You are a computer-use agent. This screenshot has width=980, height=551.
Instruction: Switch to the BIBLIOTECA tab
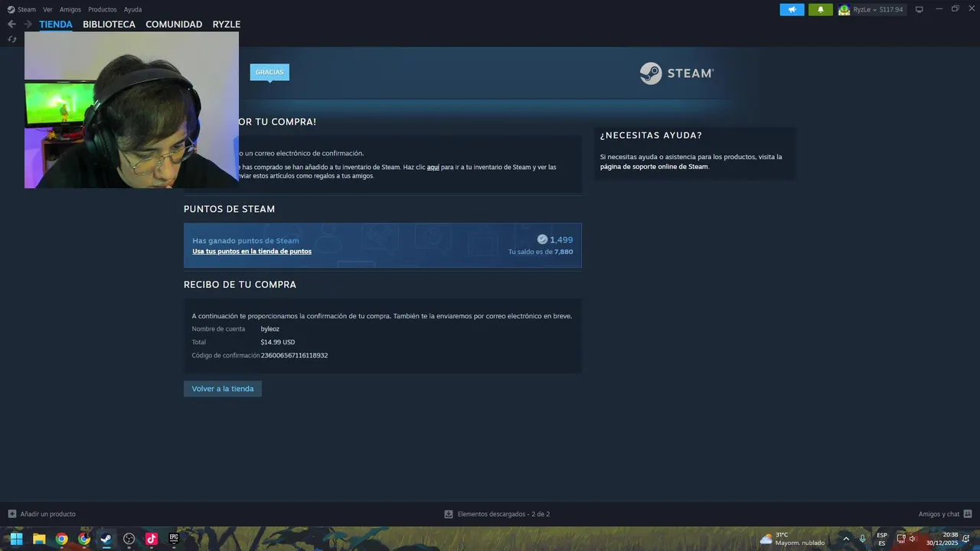(x=109, y=24)
